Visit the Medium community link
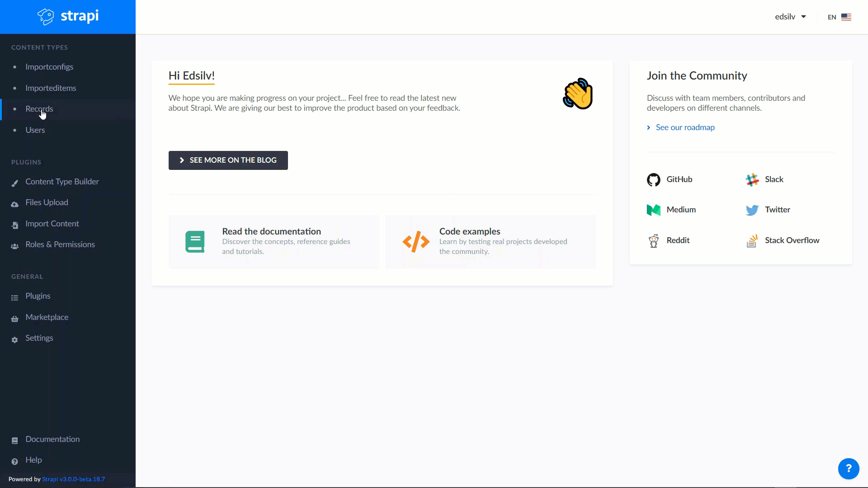Image resolution: width=868 pixels, height=488 pixels. point(671,210)
